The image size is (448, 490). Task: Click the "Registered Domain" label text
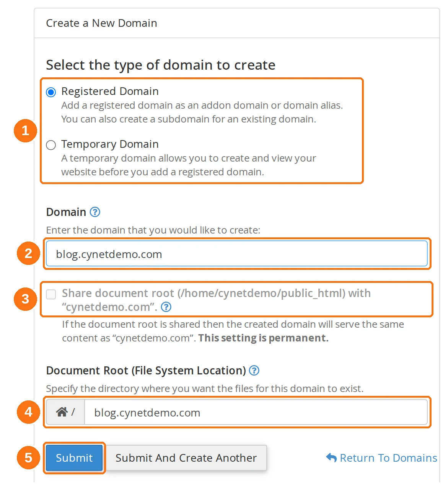click(x=110, y=91)
